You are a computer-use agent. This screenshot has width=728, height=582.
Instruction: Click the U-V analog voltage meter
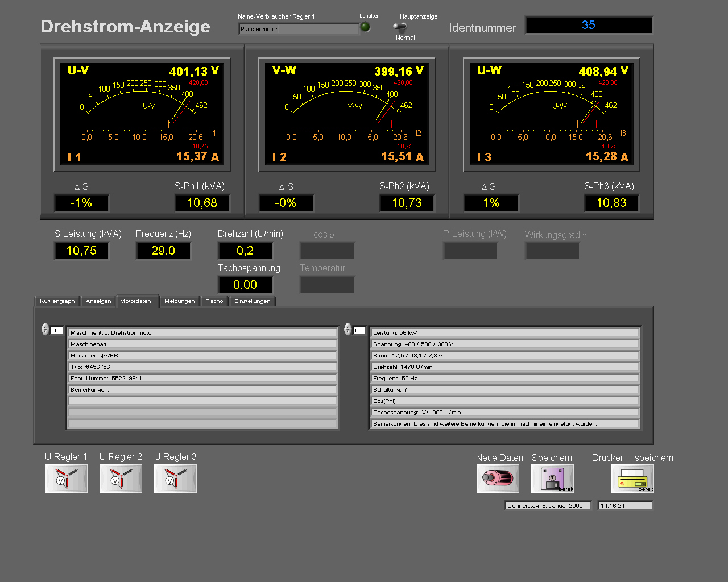[142, 114]
